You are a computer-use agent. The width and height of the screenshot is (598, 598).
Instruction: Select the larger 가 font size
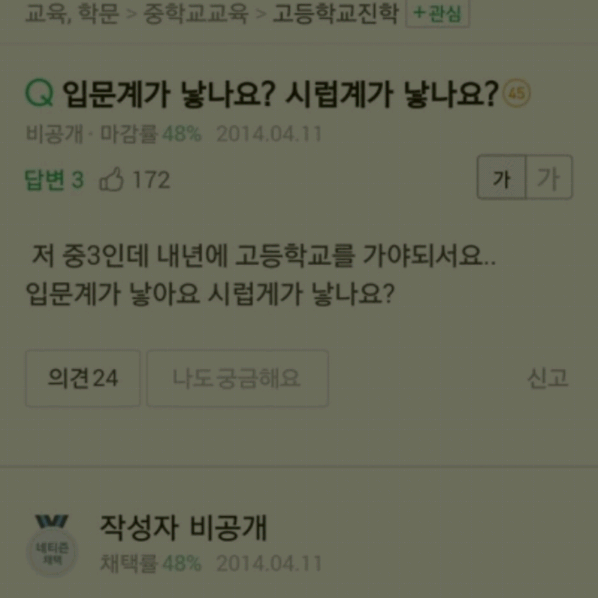point(549,177)
